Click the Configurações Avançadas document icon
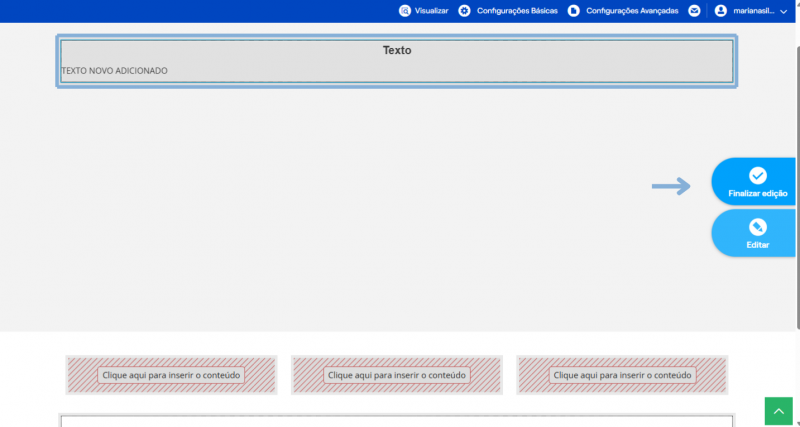 pyautogui.click(x=573, y=11)
